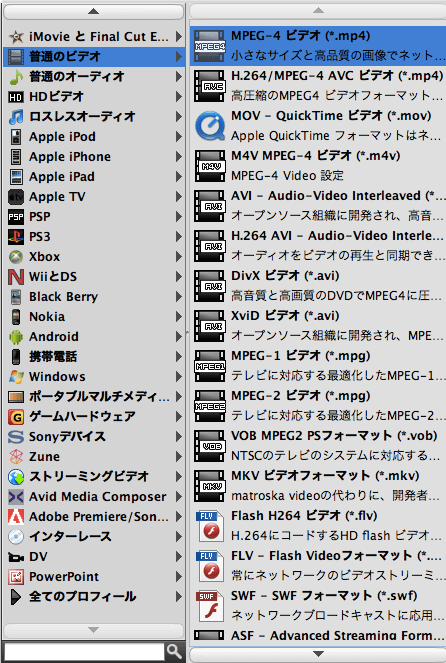The image size is (446, 663).
Task: Click the Xbox sphere icon
Action: click(x=16, y=257)
